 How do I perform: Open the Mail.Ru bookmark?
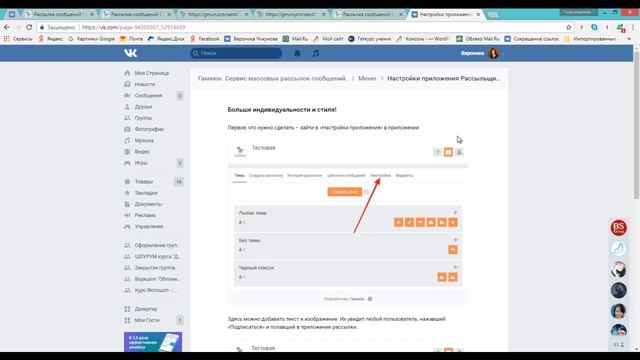click(296, 39)
